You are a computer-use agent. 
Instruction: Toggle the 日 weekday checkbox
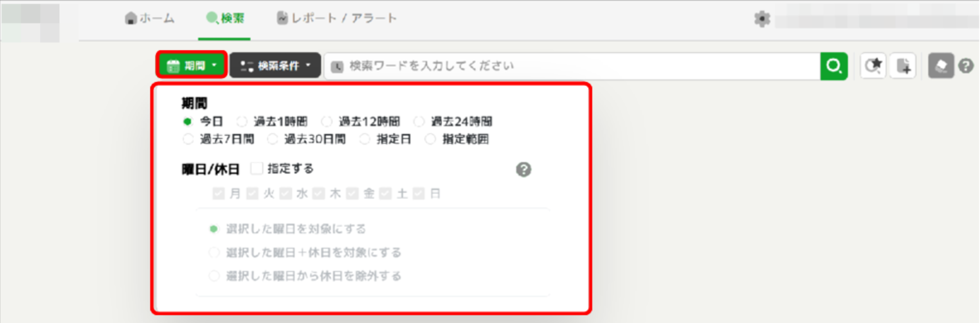click(419, 193)
